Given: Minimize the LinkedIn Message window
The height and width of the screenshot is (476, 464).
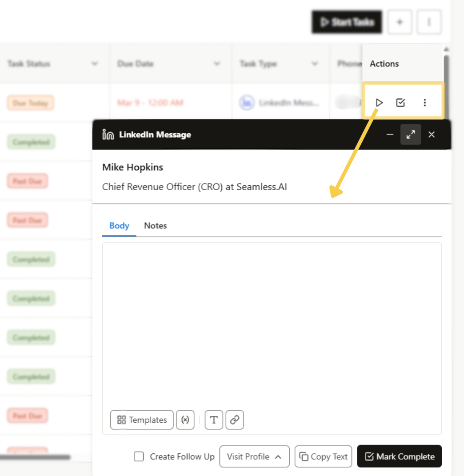Looking at the screenshot, I should coord(389,134).
